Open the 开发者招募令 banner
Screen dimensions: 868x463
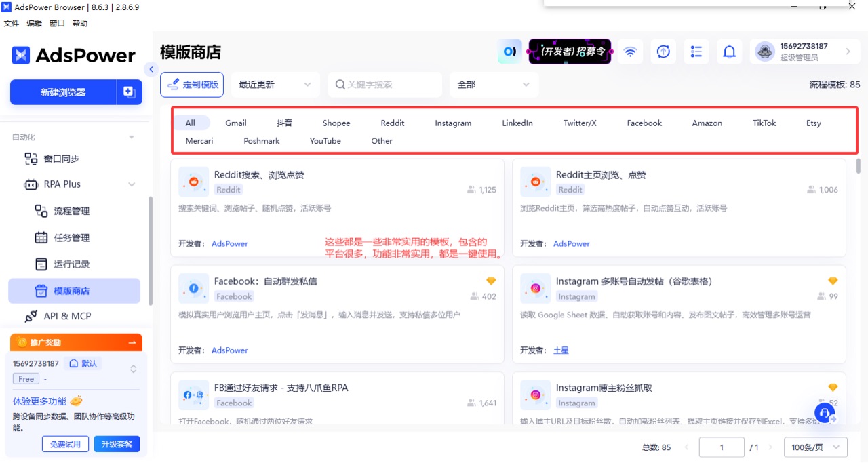(570, 52)
